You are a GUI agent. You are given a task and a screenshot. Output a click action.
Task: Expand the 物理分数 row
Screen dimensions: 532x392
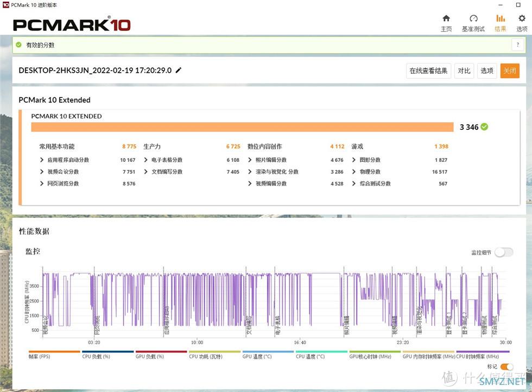[x=354, y=172]
